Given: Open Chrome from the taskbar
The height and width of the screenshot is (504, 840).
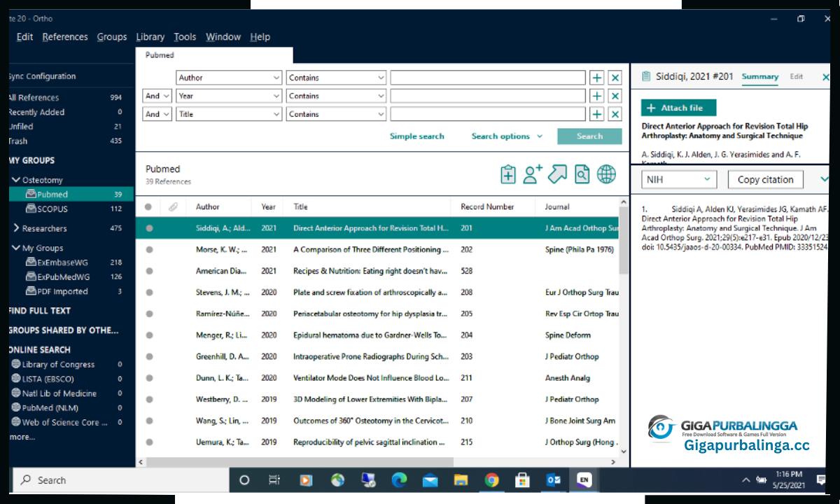Looking at the screenshot, I should [491, 480].
